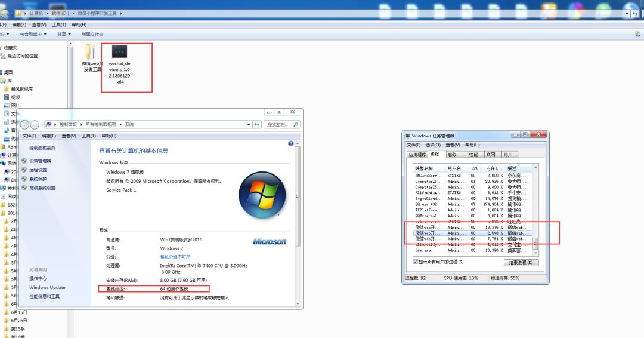Viewport: 644px width, 338px height.
Task: Open Explorer address bar history dropdown
Action: [627, 14]
